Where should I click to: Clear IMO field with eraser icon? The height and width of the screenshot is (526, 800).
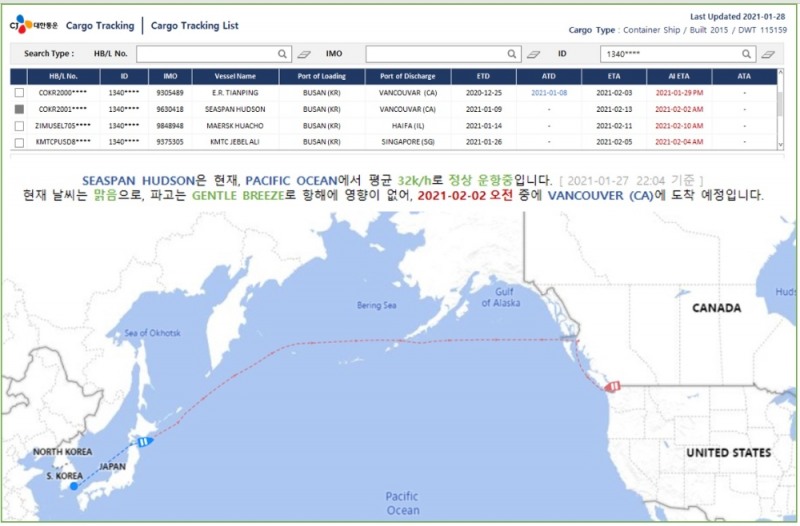click(534, 53)
